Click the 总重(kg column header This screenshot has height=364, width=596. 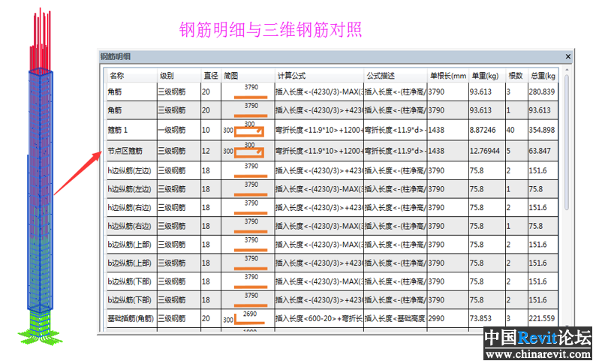click(x=543, y=76)
